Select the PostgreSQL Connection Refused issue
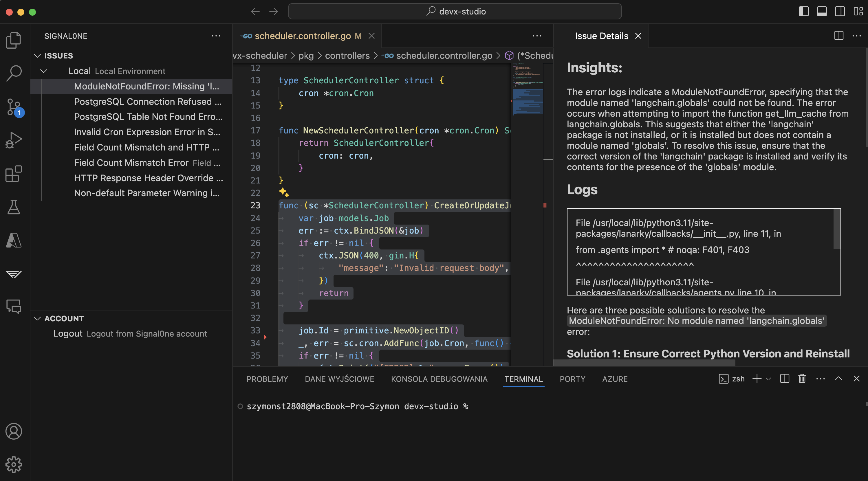The height and width of the screenshot is (481, 868). pos(148,101)
